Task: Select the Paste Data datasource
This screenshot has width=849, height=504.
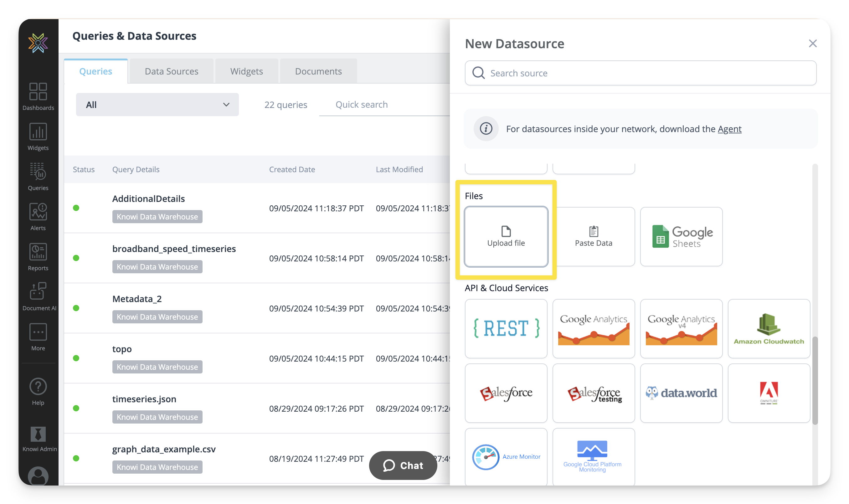Action: 594,237
